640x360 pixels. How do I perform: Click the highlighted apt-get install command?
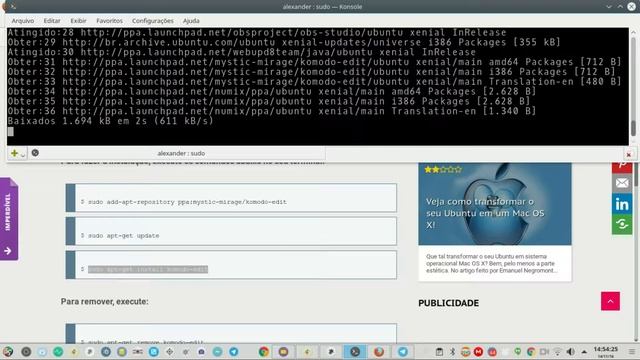tap(148, 269)
